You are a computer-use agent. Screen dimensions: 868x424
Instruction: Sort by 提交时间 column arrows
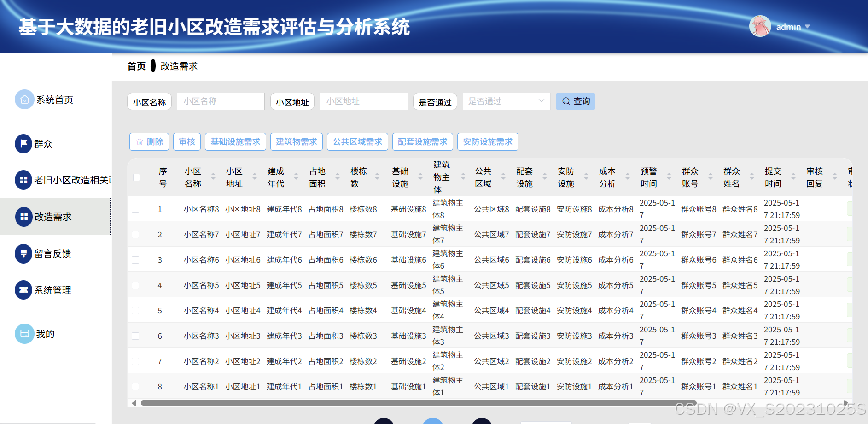pos(793,177)
